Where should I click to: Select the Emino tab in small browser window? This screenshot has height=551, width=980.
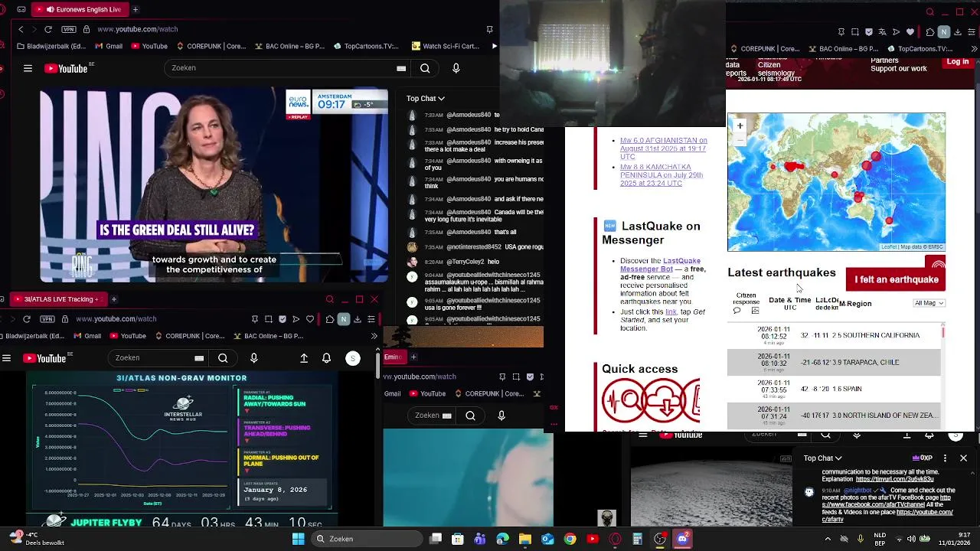(393, 357)
